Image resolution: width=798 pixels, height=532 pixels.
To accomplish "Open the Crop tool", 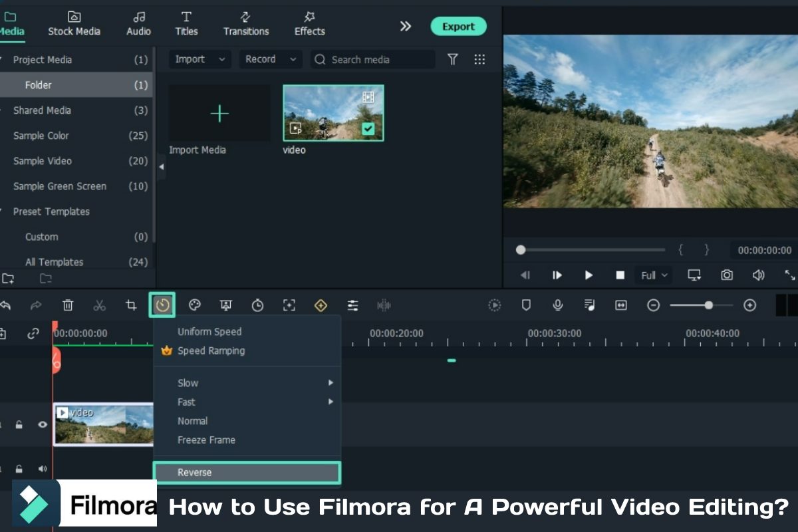I will (x=131, y=305).
